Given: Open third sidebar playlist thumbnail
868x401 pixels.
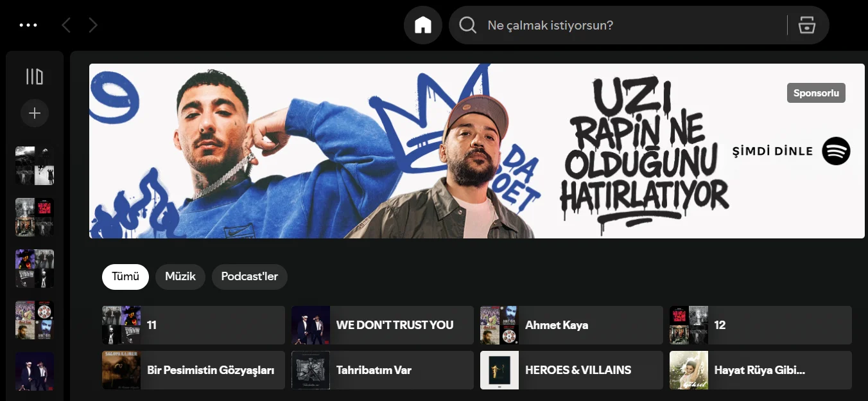Looking at the screenshot, I should (x=35, y=269).
